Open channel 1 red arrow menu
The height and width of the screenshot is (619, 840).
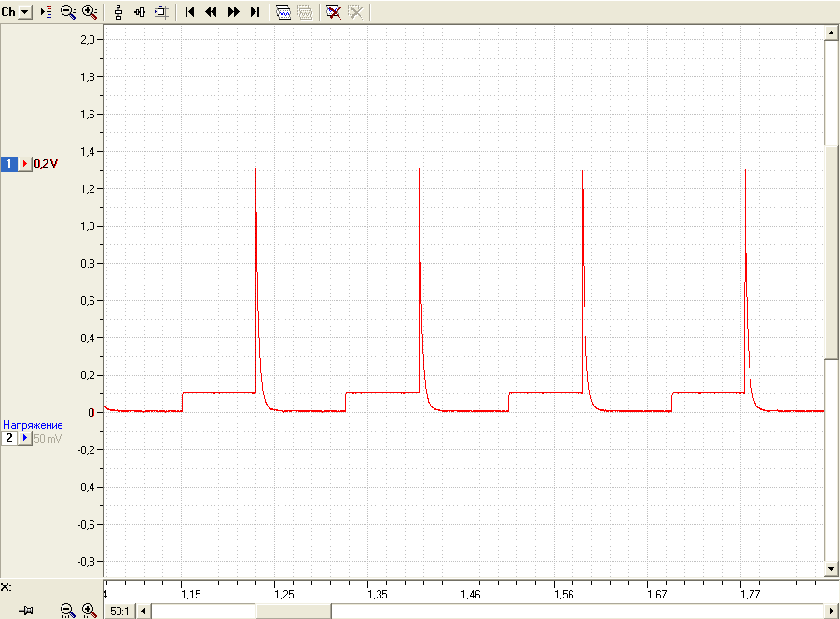point(24,164)
